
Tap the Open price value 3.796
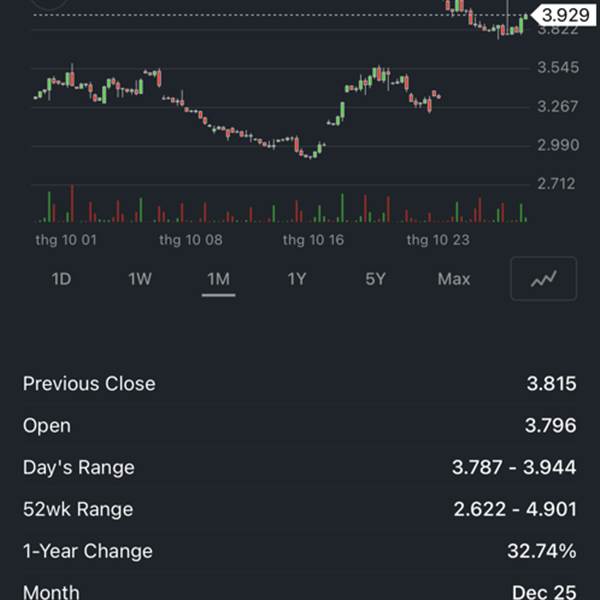(550, 426)
